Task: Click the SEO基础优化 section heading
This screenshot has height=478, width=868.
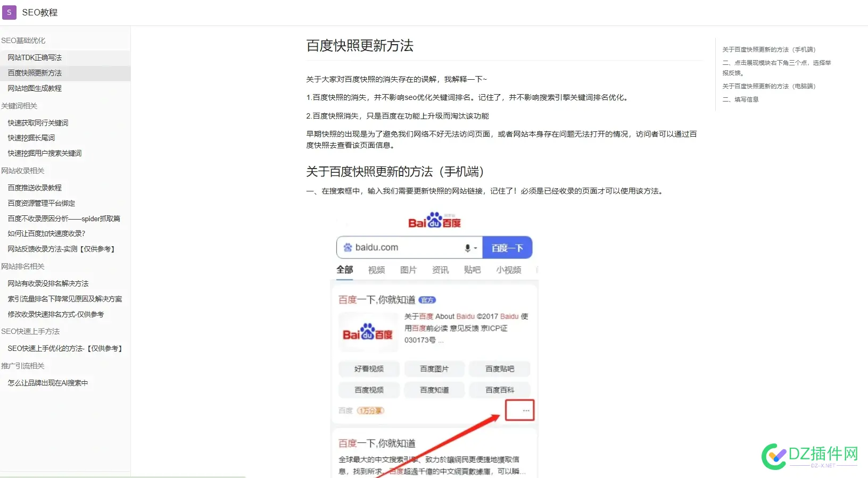Action: 23,40
